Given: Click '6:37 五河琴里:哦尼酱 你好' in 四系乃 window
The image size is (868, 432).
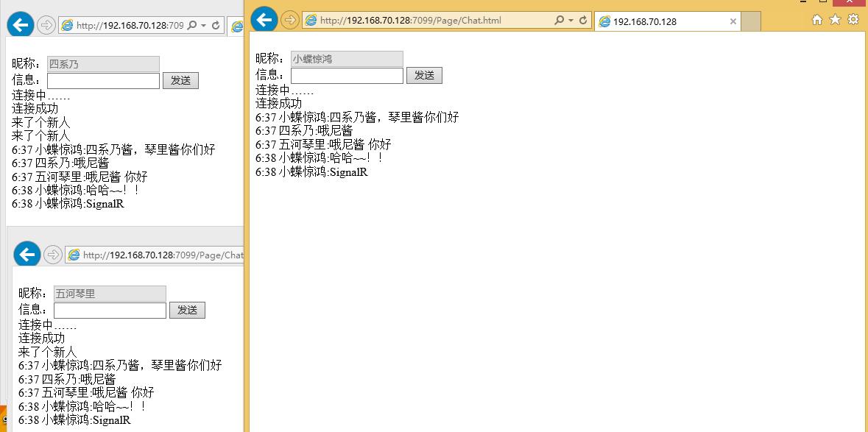Looking at the screenshot, I should [x=80, y=177].
